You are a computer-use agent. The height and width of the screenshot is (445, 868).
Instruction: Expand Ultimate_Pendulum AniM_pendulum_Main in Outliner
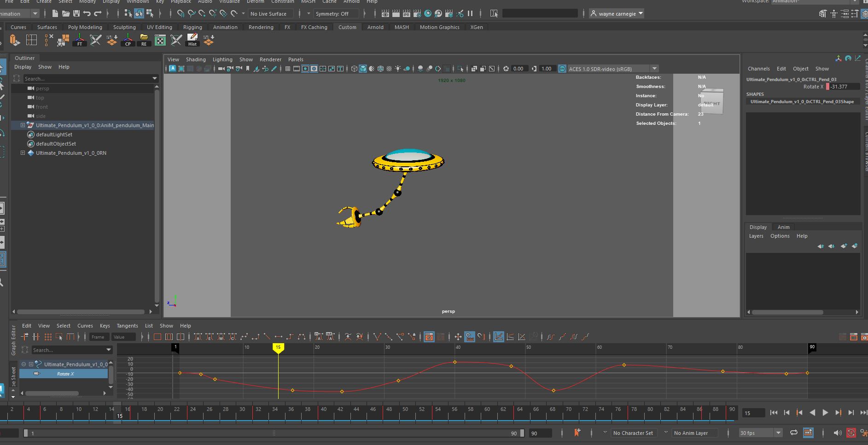pos(23,125)
